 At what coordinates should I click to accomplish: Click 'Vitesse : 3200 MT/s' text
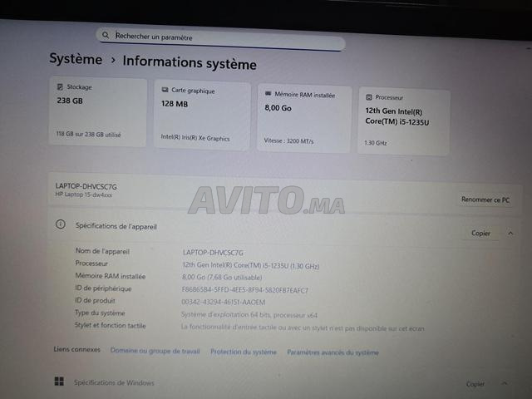(x=288, y=140)
